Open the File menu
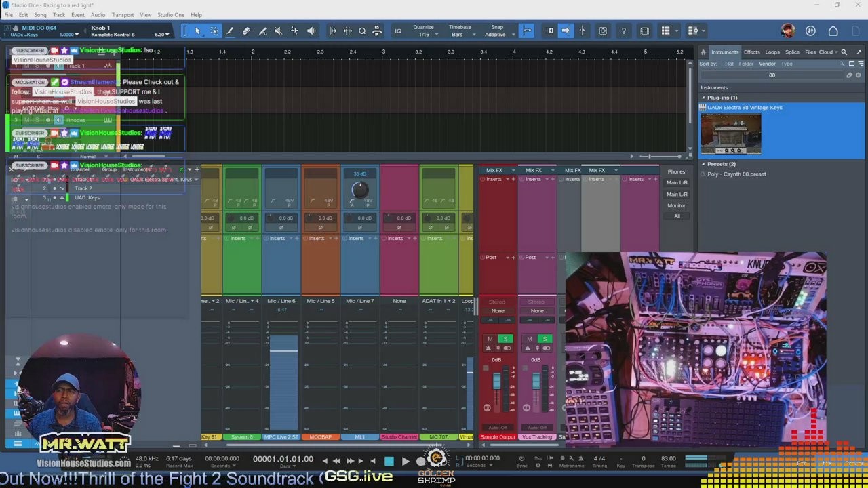 (8, 15)
